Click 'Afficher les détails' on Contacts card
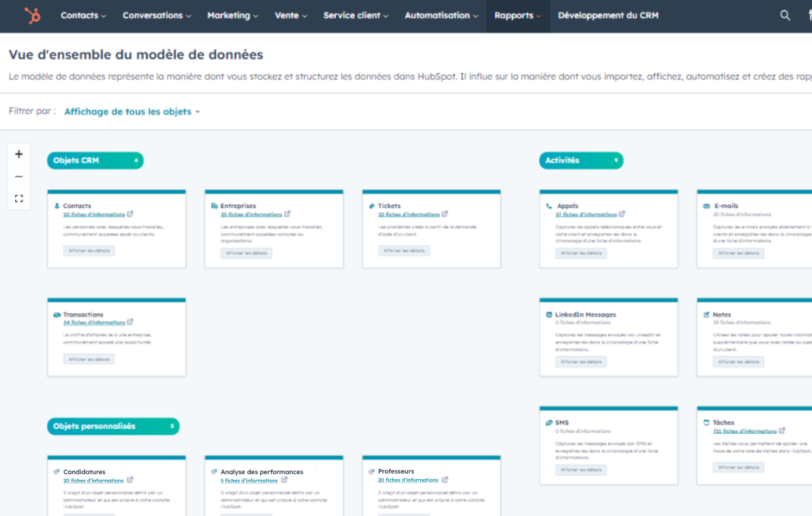Image resolution: width=812 pixels, height=516 pixels. click(x=89, y=251)
